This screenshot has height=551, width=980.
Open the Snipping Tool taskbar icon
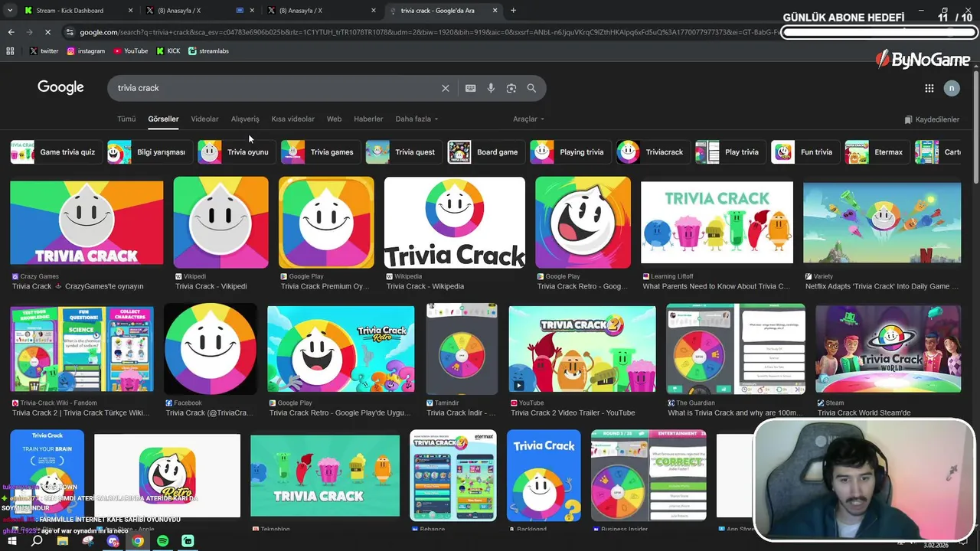point(88,541)
